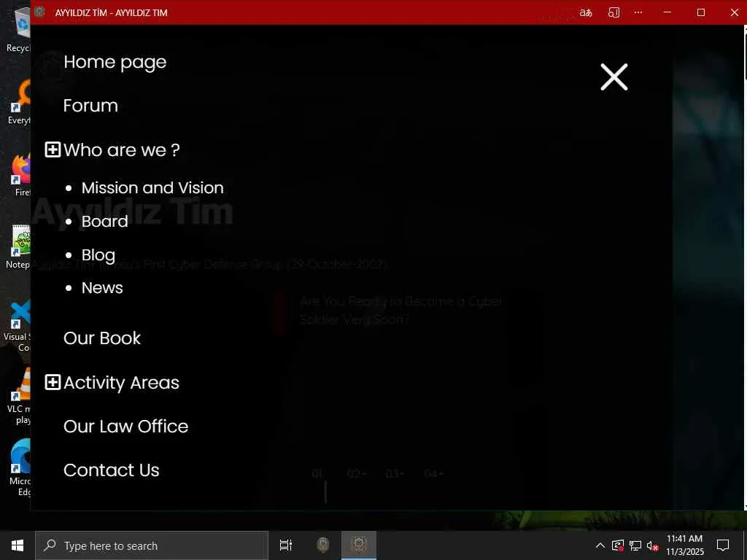Open Task View from the taskbar
The height and width of the screenshot is (560, 747).
[x=286, y=545]
